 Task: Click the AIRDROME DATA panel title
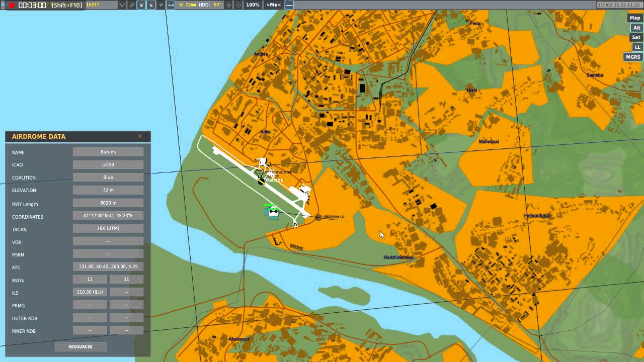coord(39,136)
